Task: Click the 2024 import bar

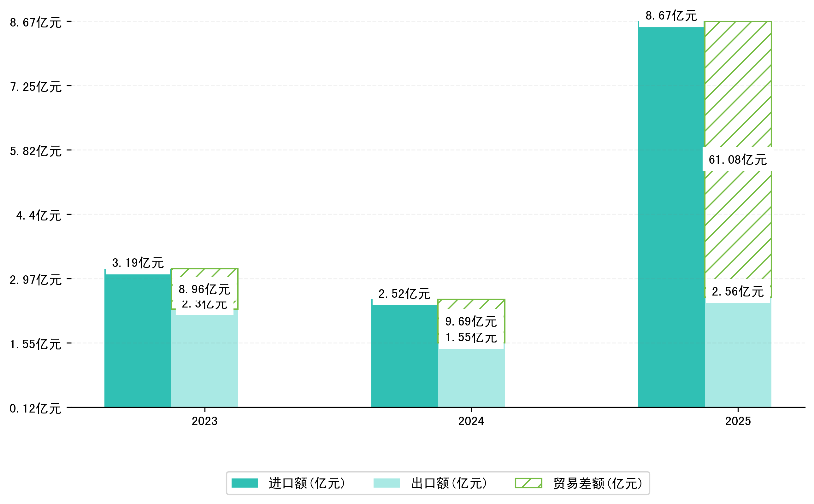Action: point(404,357)
